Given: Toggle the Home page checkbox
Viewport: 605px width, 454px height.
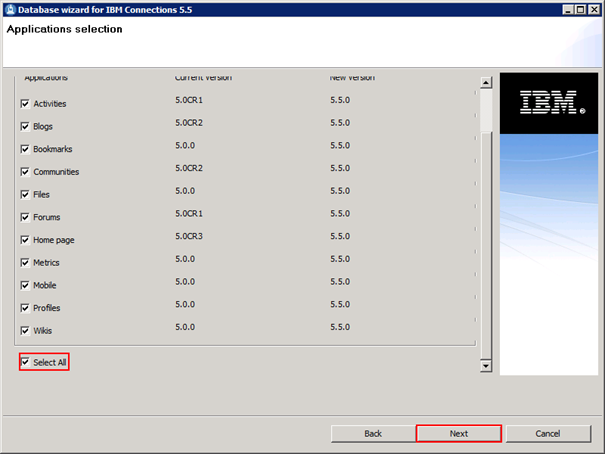Looking at the screenshot, I should pos(25,240).
